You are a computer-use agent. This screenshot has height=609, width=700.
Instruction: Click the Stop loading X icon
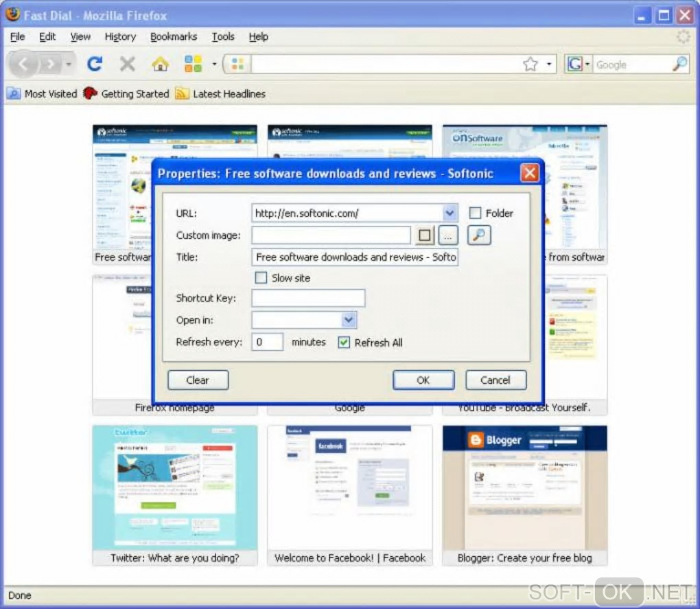(127, 64)
